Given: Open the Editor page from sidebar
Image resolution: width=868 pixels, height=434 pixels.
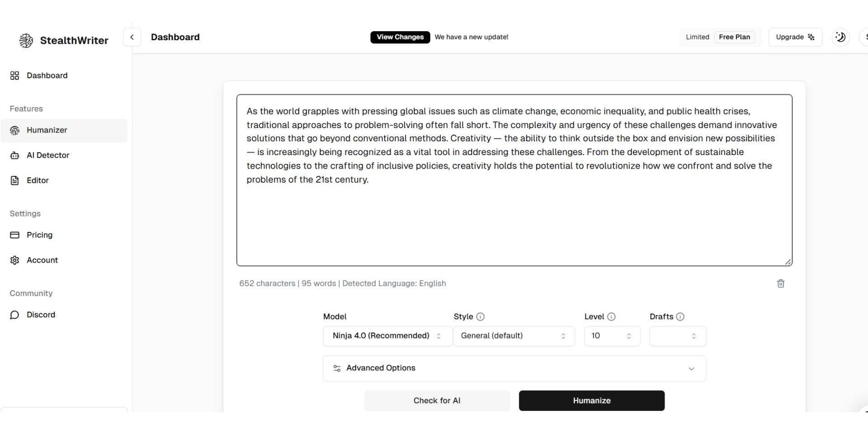Looking at the screenshot, I should (x=64, y=180).
